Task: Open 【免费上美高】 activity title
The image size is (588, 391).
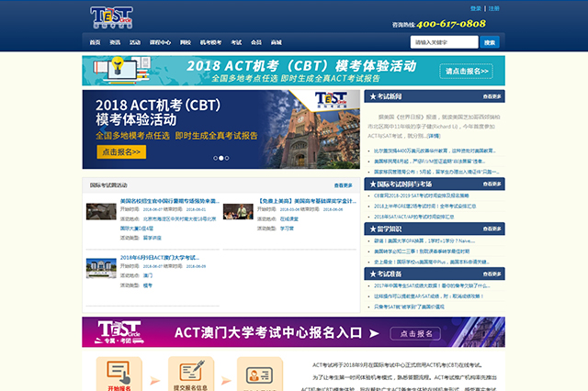Action: point(307,201)
